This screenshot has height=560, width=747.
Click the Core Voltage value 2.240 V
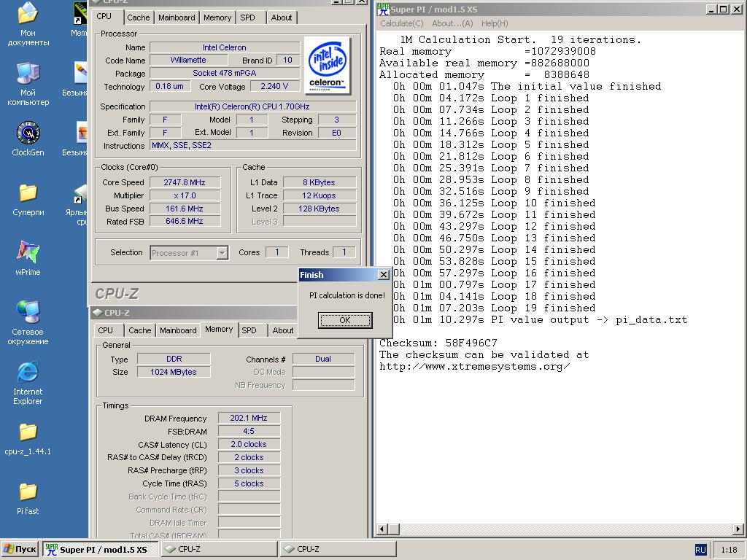(274, 86)
